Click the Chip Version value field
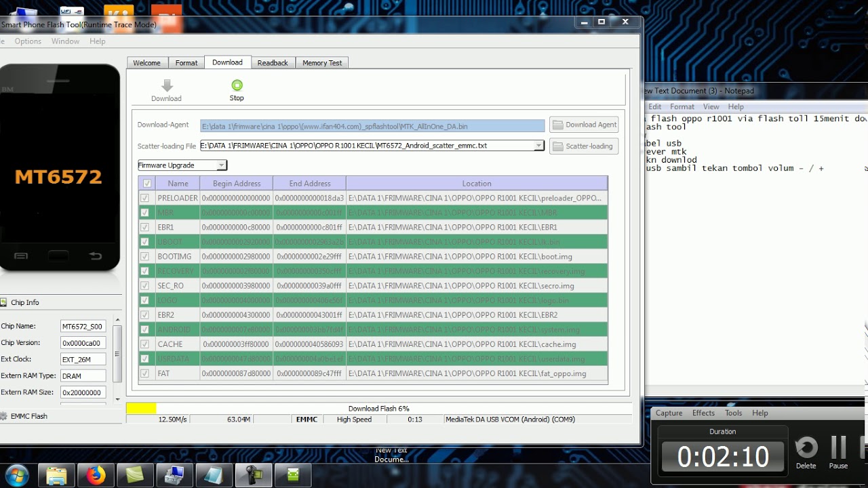Screen dimensions: 868x488 pos(83,343)
